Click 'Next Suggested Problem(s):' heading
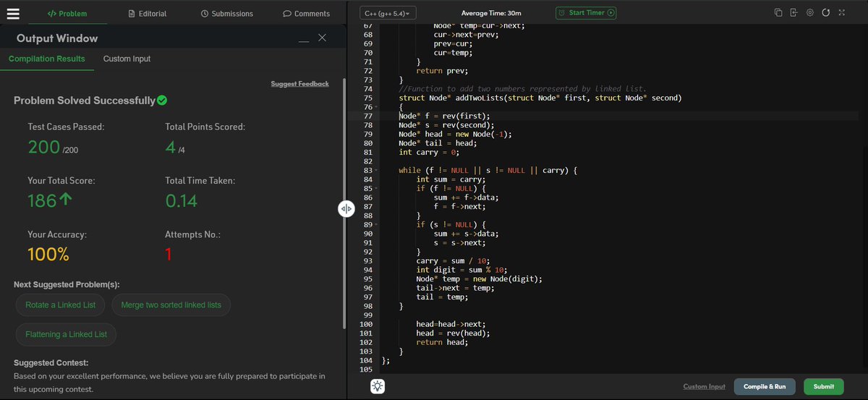This screenshot has height=400, width=868. [x=67, y=284]
